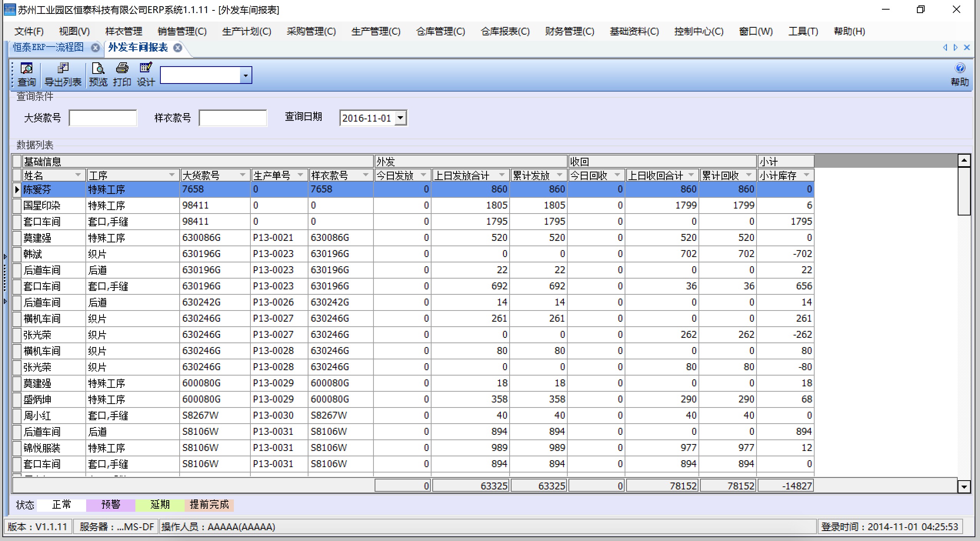Click the 正常 status color swatch
This screenshot has height=541, width=980.
click(62, 504)
